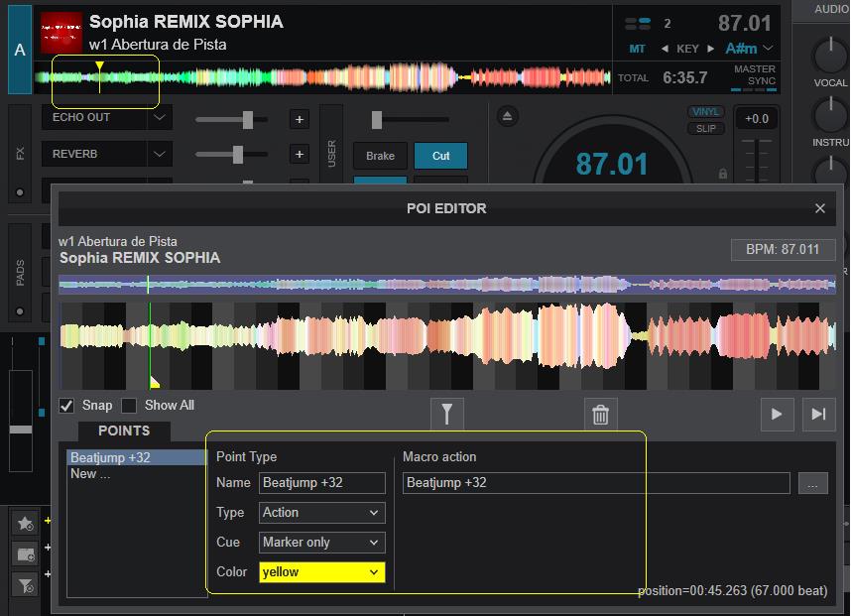Click the set-marker pin icon in POI Editor
This screenshot has height=616, width=851.
point(446,414)
